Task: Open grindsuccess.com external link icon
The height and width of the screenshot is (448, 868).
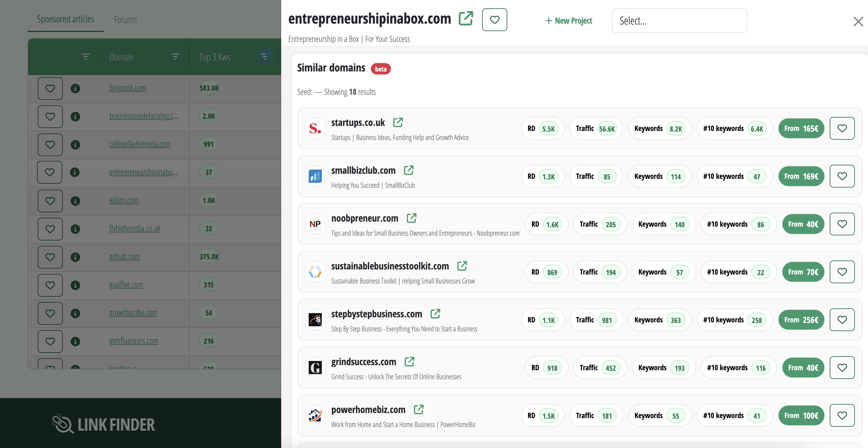Action: coord(409,362)
